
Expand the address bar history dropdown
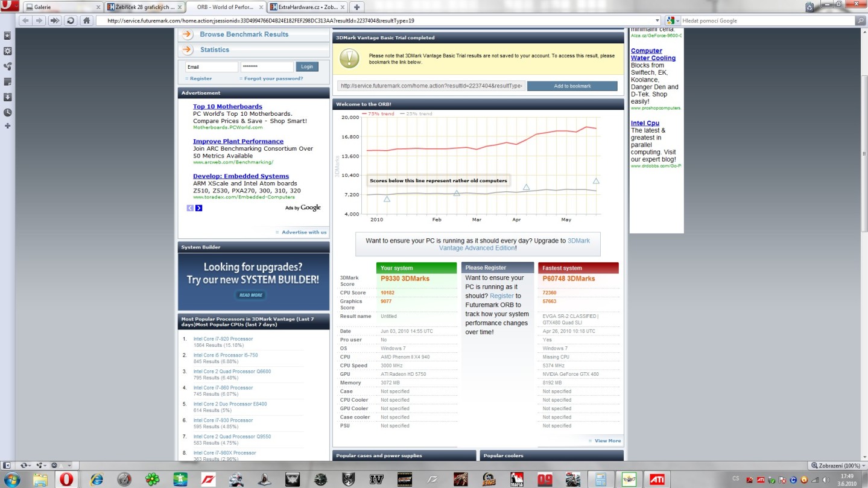click(x=657, y=21)
